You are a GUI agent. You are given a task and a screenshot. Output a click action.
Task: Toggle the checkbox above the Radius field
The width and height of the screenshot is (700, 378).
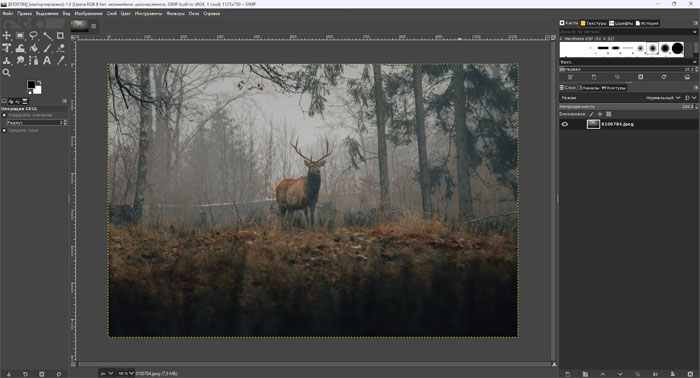point(4,115)
